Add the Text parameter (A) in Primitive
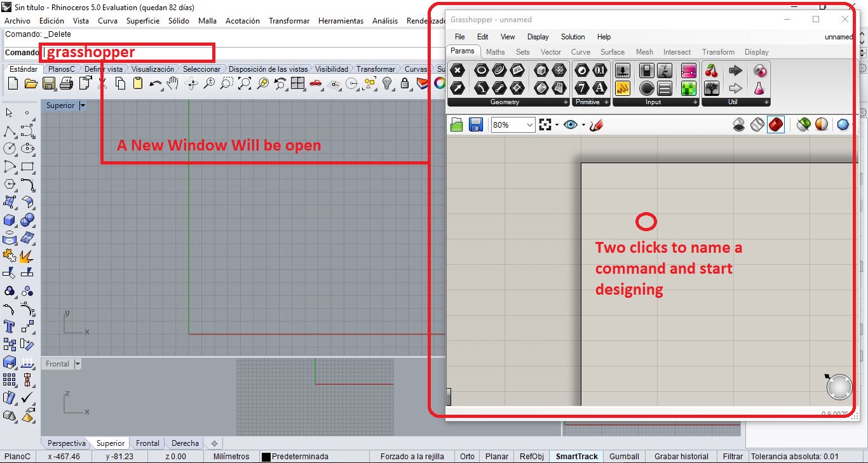 [x=600, y=88]
